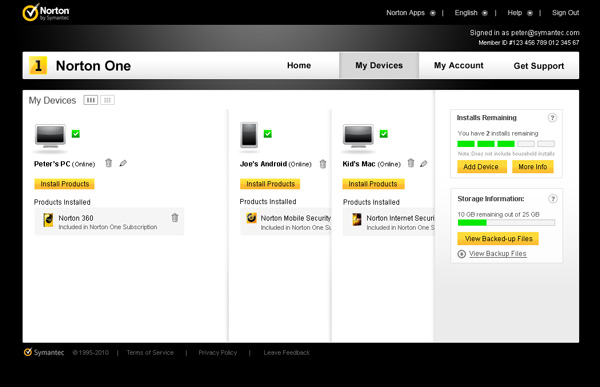Sign out of the account
This screenshot has height=387, width=600.
tap(565, 13)
